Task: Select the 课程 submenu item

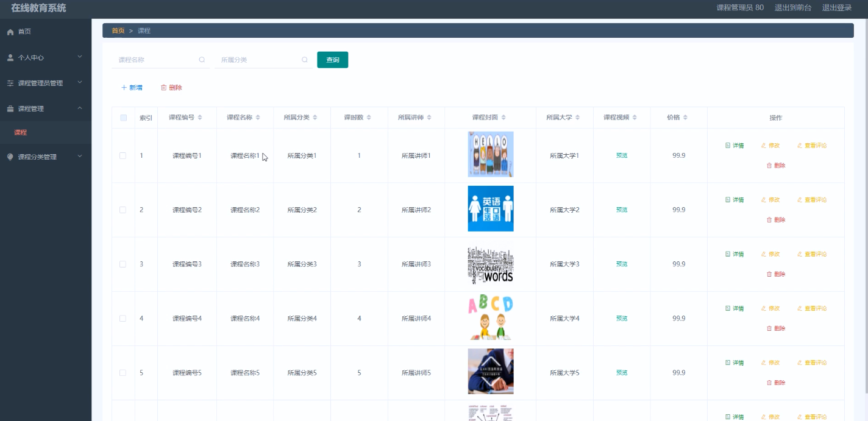Action: coord(46,132)
